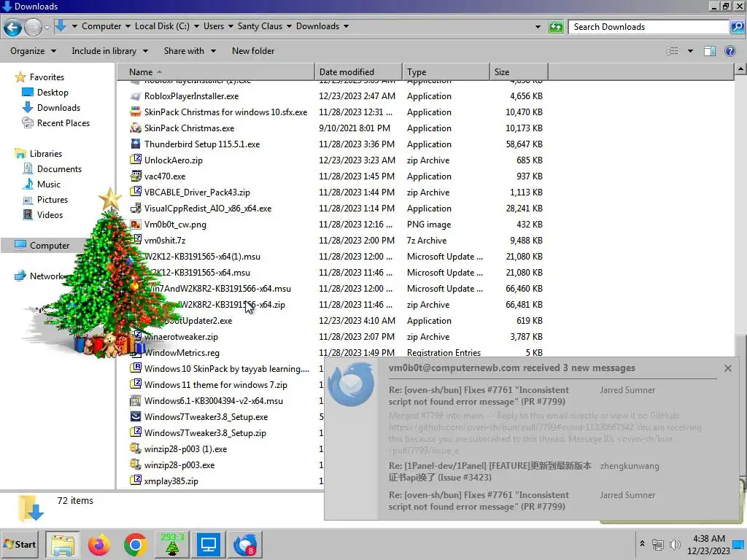The height and width of the screenshot is (560, 747).
Task: Sort by Size column header
Action: (519, 72)
